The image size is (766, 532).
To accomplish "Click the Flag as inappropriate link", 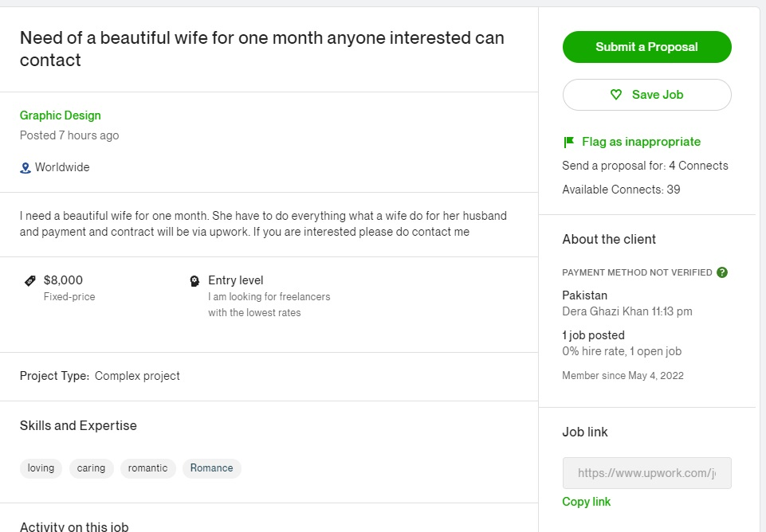I will pyautogui.click(x=641, y=142).
